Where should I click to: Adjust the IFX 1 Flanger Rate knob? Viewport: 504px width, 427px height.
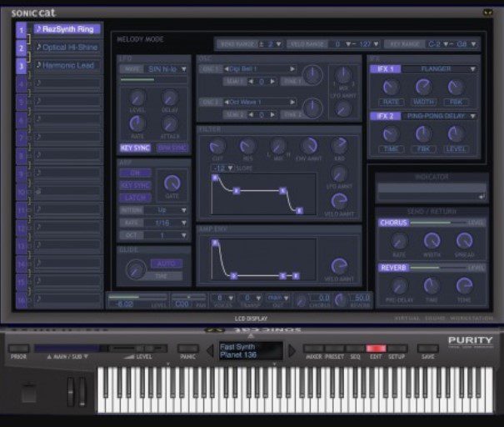[391, 87]
